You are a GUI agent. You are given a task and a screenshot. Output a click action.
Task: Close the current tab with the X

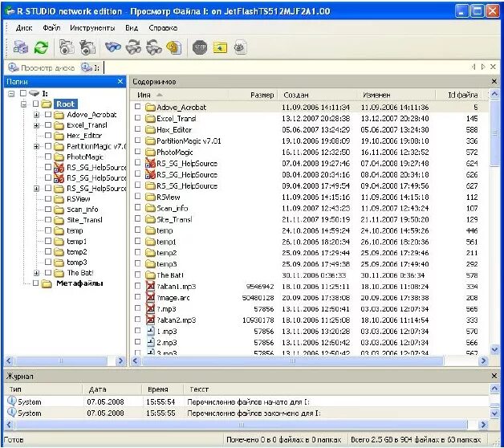493,67
